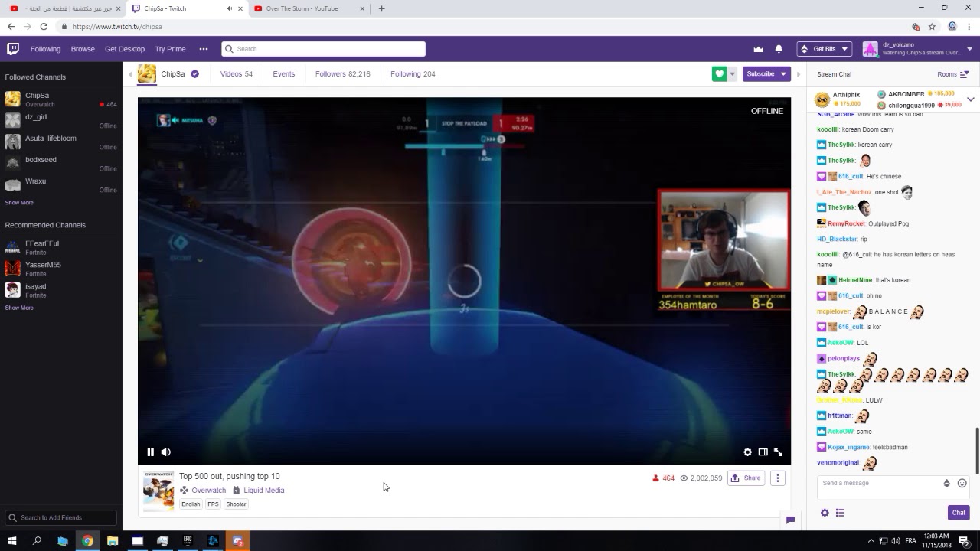The width and height of the screenshot is (980, 551).
Task: Mute the stream volume
Action: (166, 452)
